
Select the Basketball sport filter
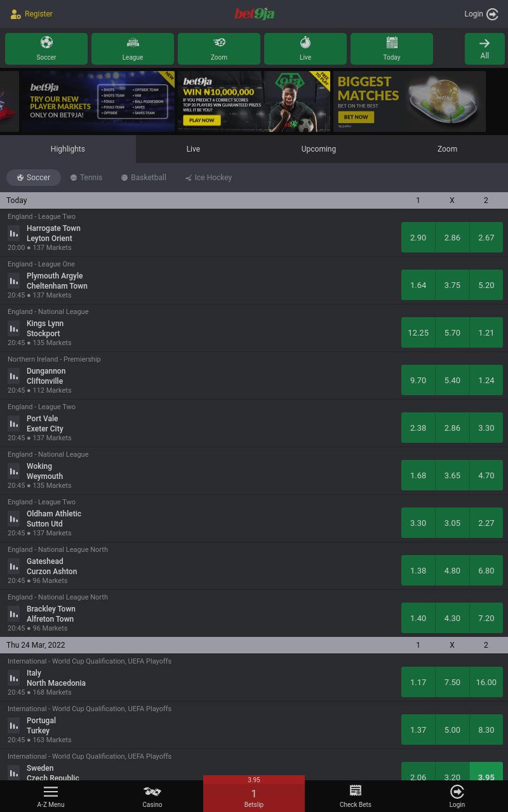144,178
